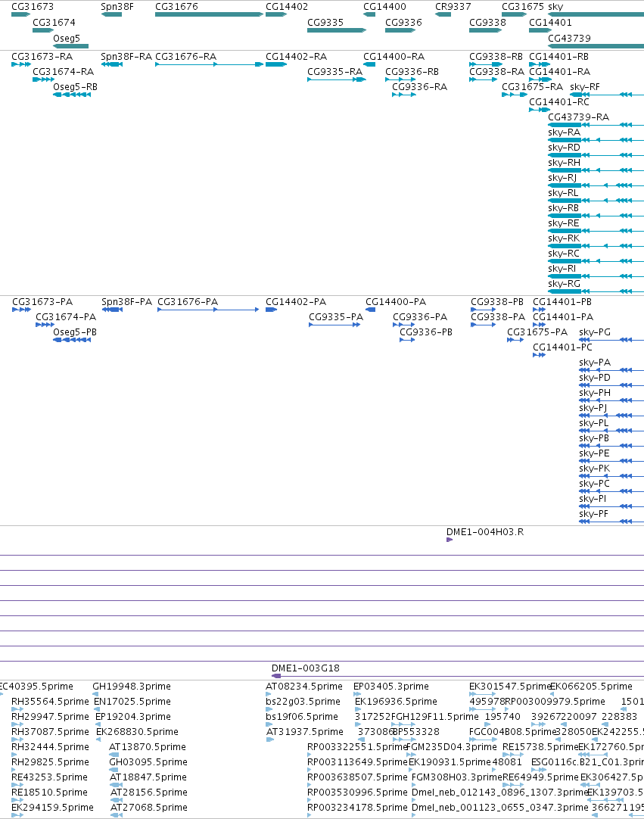The height and width of the screenshot is (819, 644).
Task: Click transcript sky-RJ
Action: click(x=562, y=178)
